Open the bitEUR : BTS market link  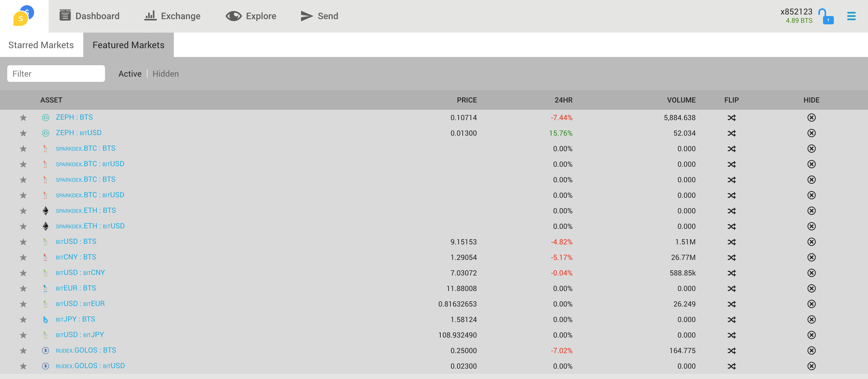pos(76,288)
